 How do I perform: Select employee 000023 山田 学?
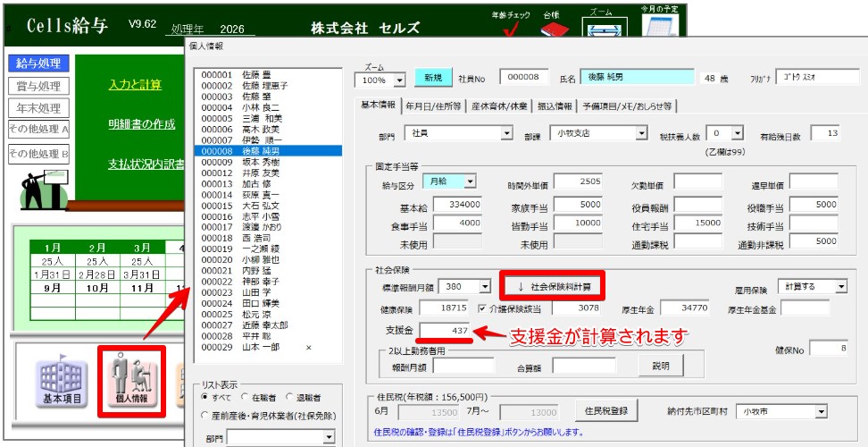(x=268, y=292)
